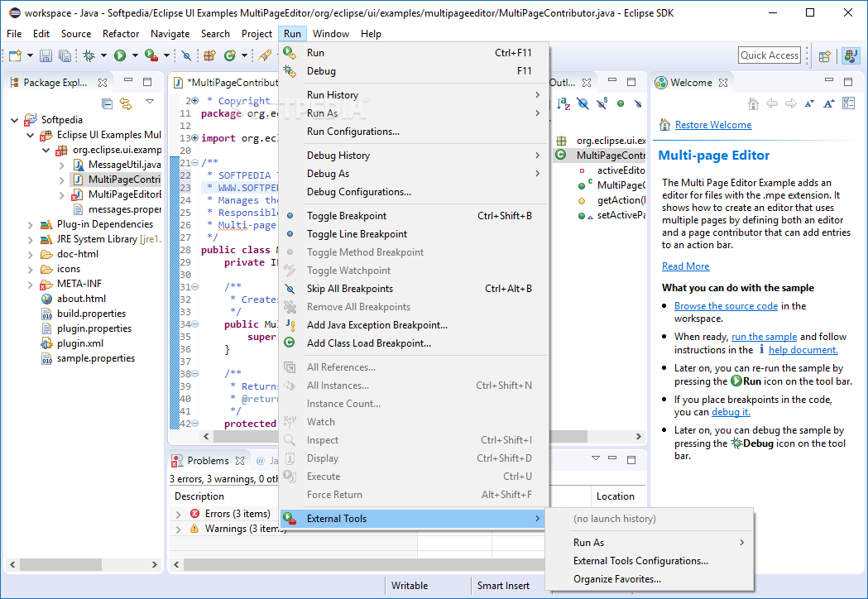Reduce font size in Welcome view
The image size is (868, 599).
tap(809, 103)
